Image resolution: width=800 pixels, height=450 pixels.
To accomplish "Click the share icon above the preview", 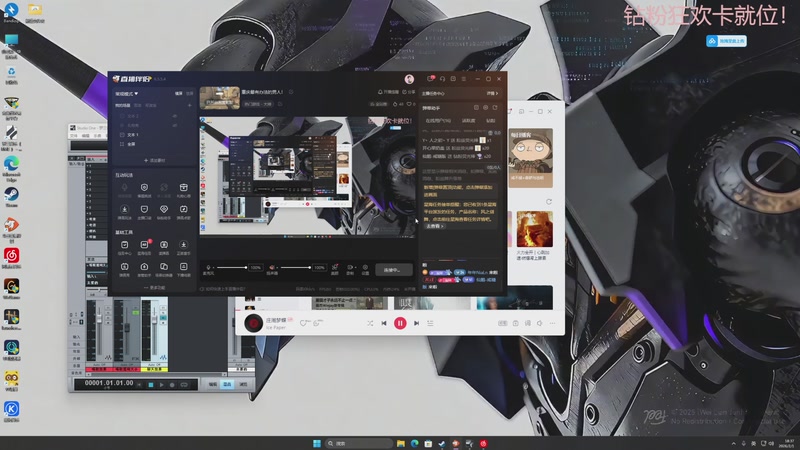I will [x=405, y=92].
